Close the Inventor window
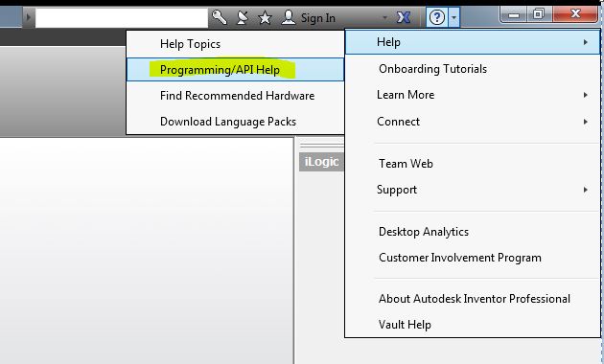The height and width of the screenshot is (364, 604). click(575, 14)
